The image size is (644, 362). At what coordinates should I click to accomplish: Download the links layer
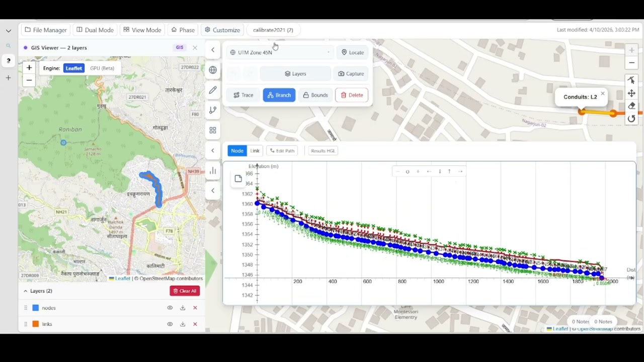(x=183, y=324)
